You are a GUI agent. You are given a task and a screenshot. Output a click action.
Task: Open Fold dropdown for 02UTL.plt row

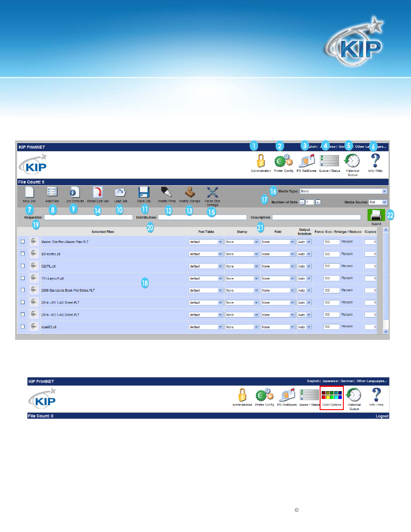(x=278, y=266)
